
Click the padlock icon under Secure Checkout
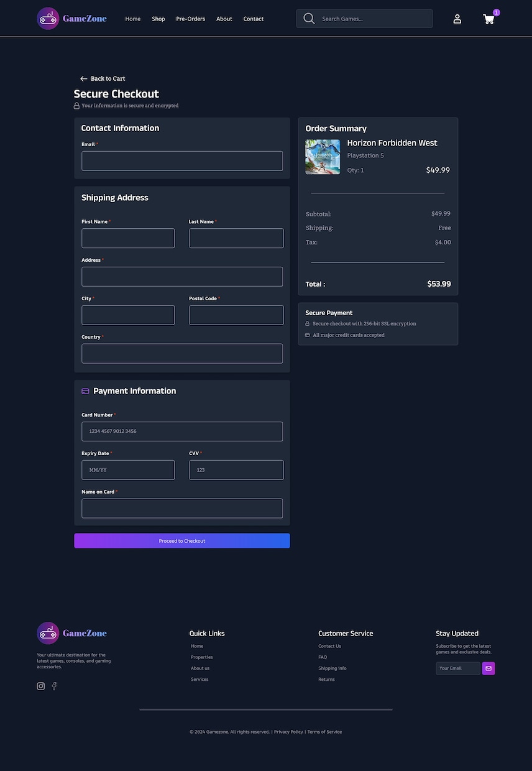[76, 106]
